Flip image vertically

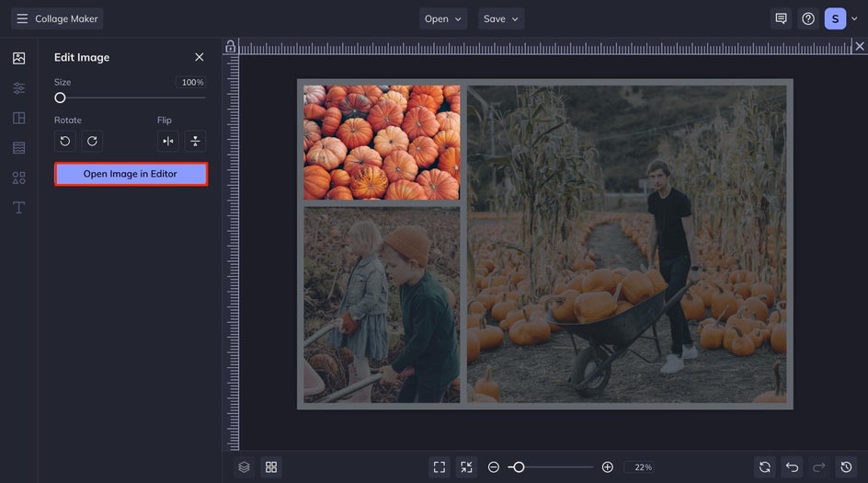tap(195, 141)
